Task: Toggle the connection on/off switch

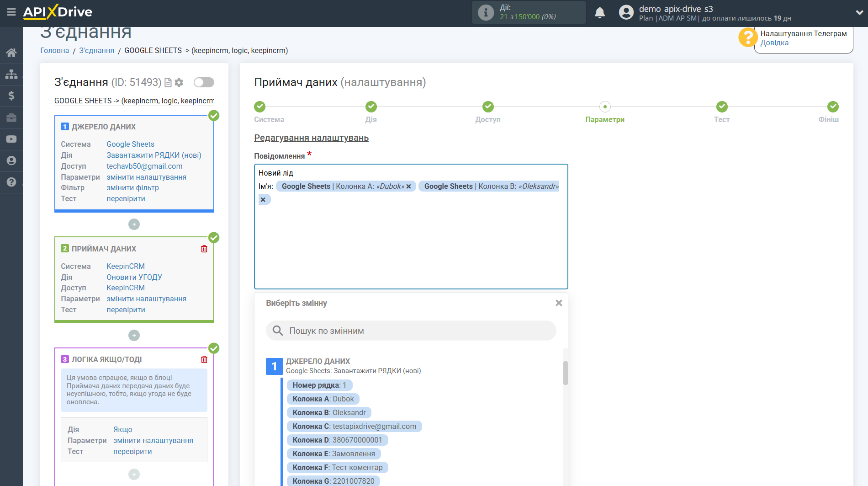Action: [204, 82]
